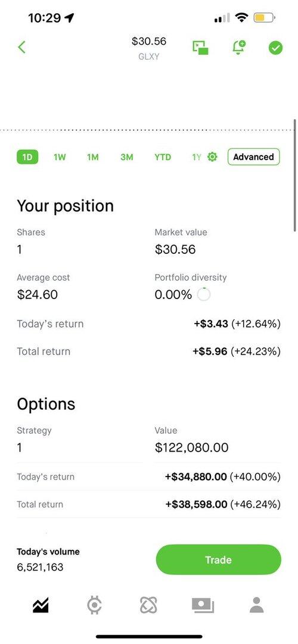Open the cash tab icon
This screenshot has height=644, width=298.
coord(203,605)
